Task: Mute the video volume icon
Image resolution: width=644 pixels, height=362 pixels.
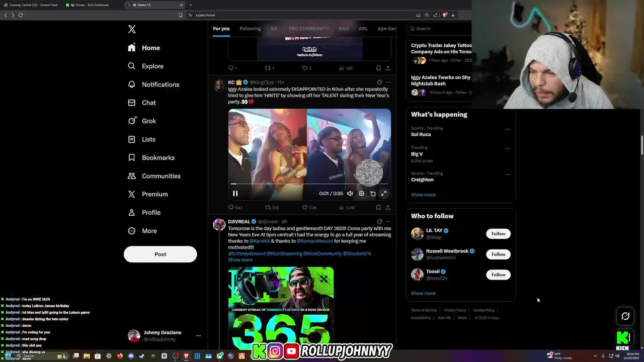Action: [x=350, y=194]
